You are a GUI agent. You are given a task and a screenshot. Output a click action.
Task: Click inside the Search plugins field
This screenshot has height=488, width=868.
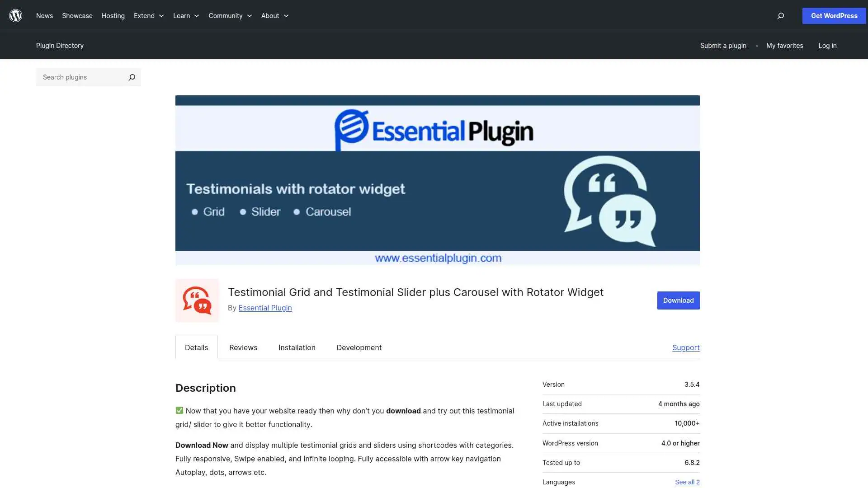(81, 77)
